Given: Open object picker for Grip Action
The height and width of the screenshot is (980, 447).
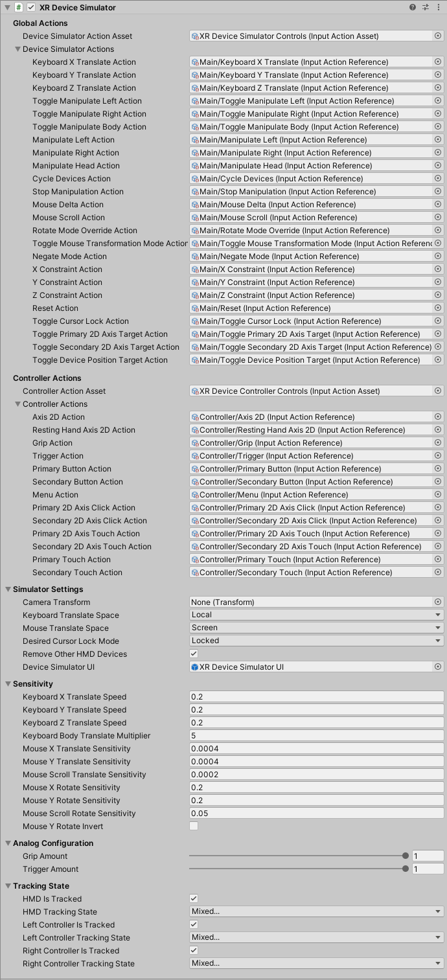Looking at the screenshot, I should (x=438, y=443).
